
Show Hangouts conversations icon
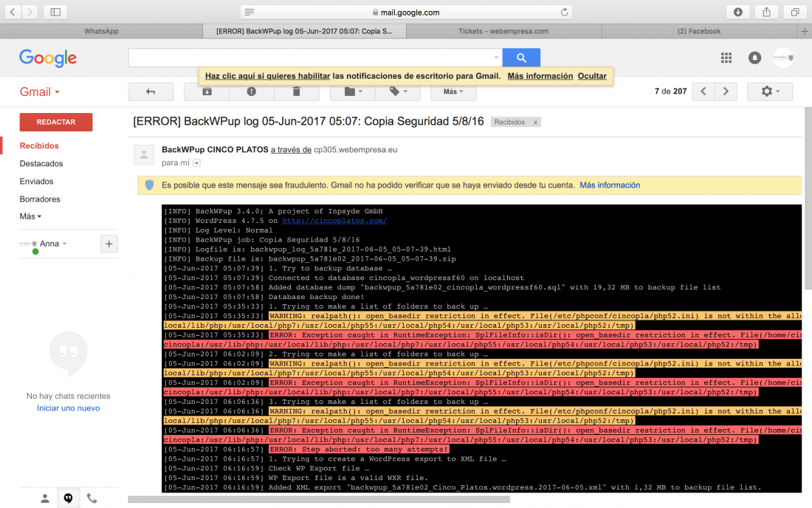click(x=69, y=498)
